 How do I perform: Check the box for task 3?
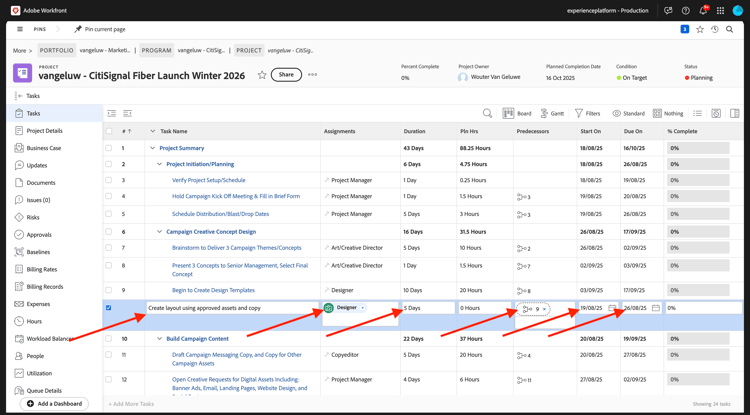tap(109, 180)
